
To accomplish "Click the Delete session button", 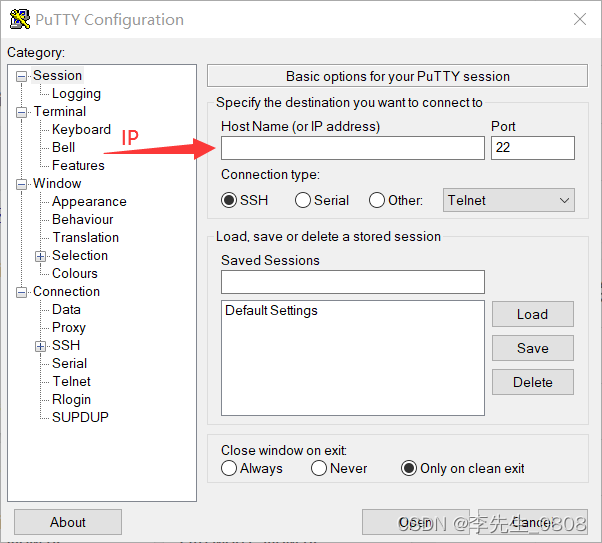I will coord(532,382).
